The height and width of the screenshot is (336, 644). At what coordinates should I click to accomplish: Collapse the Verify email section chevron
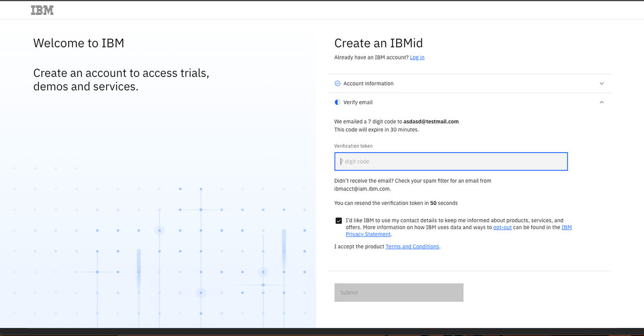[602, 102]
